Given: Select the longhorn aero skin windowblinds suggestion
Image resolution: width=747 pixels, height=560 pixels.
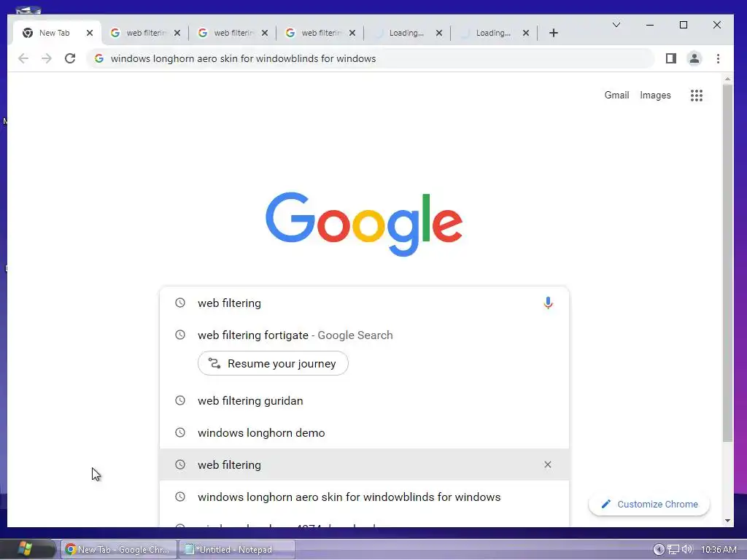Looking at the screenshot, I should [365, 497].
